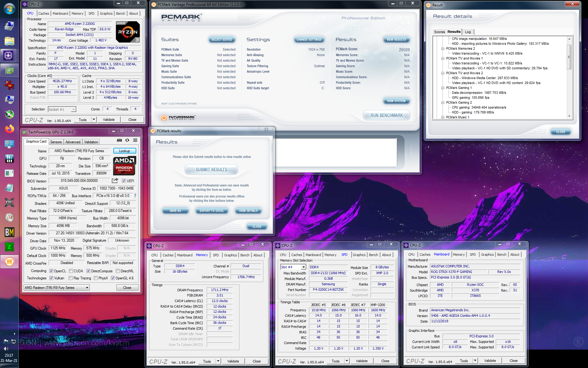Click scrollbar thumb in Result details list

(x=569, y=57)
